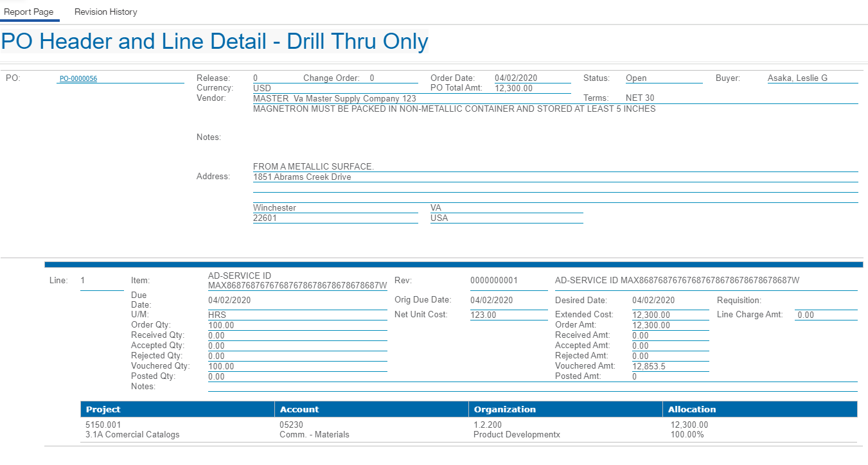Click the Net Unit Cost value 123.00

pyautogui.click(x=483, y=315)
